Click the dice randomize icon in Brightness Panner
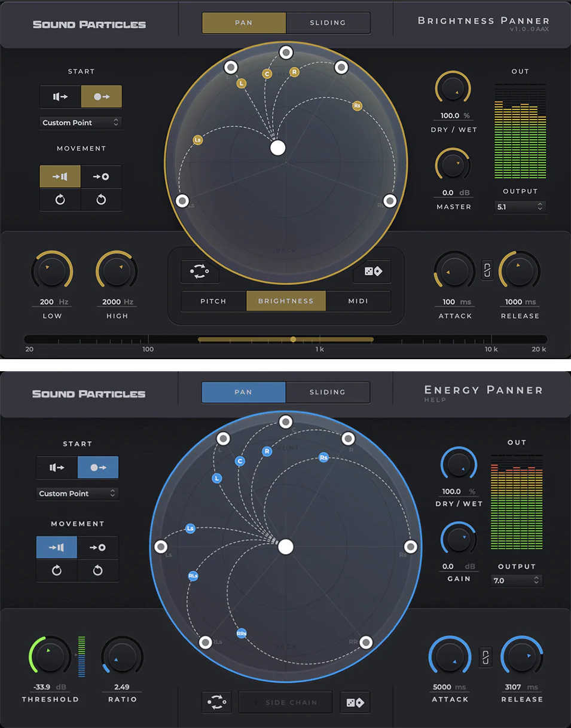571x728 pixels. tap(372, 271)
